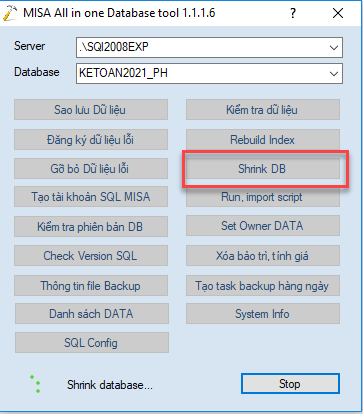Viewport: 363px width, 414px height.
Task: Click the MISA tool title bar icon
Action: 10,13
